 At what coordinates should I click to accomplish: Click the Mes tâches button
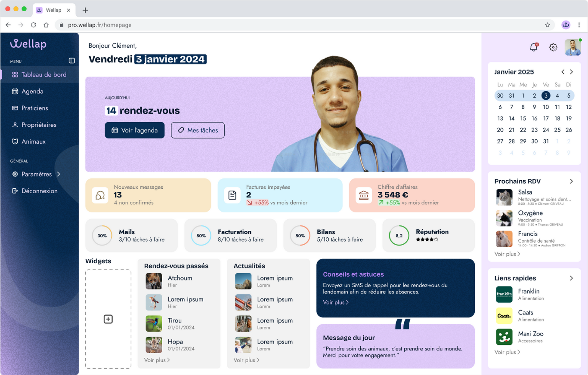tap(198, 130)
